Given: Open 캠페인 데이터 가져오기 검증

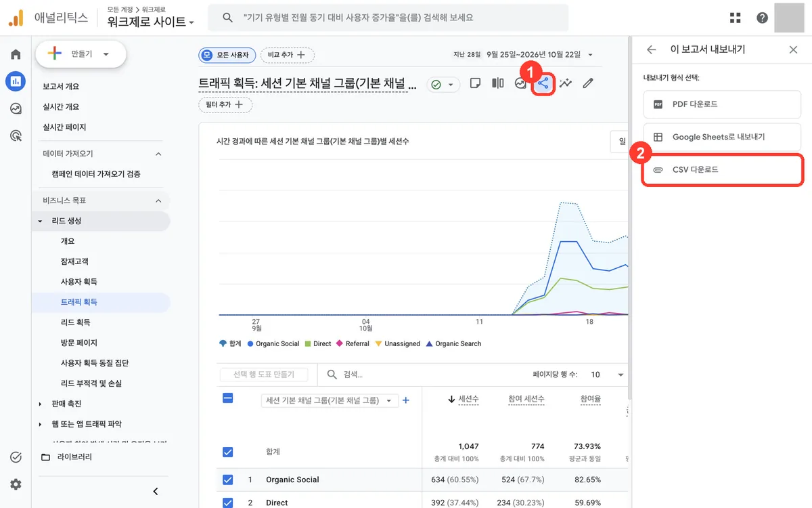Looking at the screenshot, I should pos(96,174).
